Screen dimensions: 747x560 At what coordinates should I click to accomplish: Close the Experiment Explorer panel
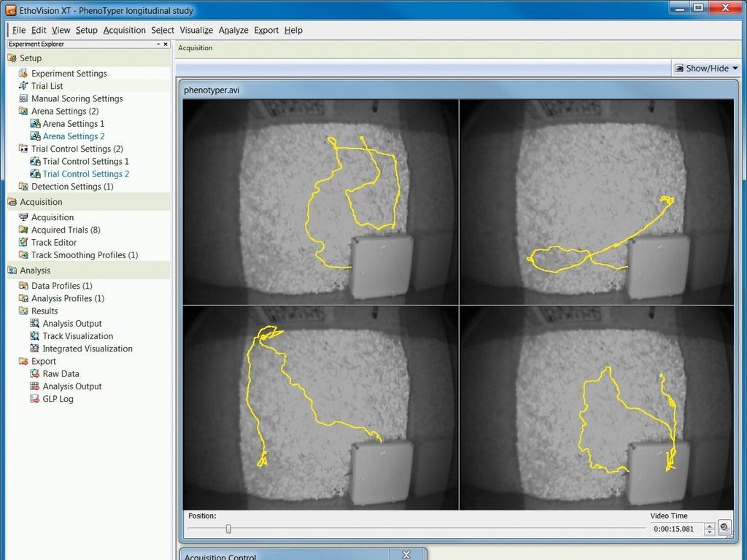coord(166,44)
